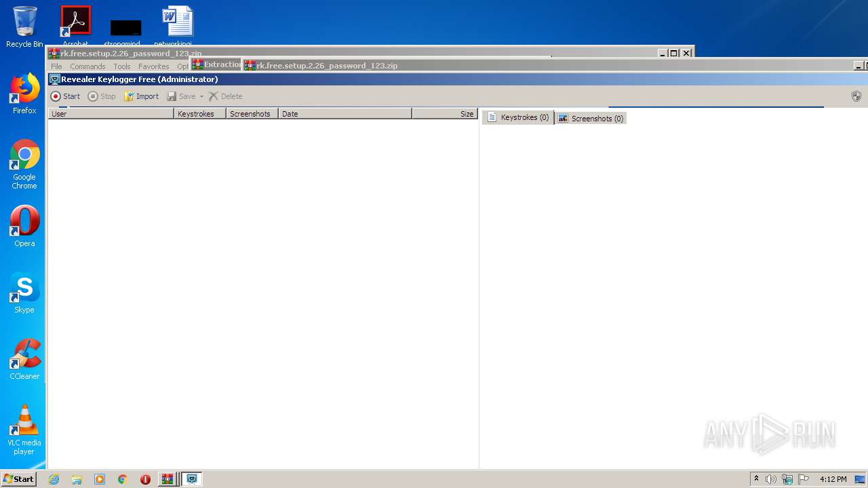The height and width of the screenshot is (488, 868).
Task: Launch Acrobat from the desktop shortcut
Action: [75, 26]
